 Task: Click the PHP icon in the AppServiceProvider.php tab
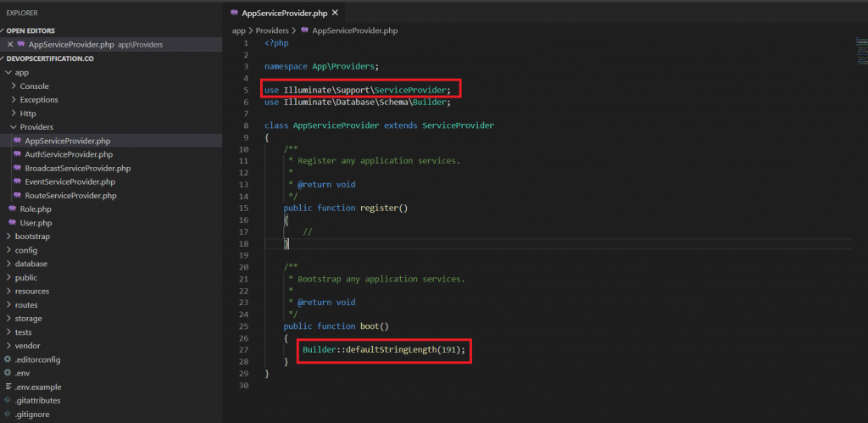point(234,13)
